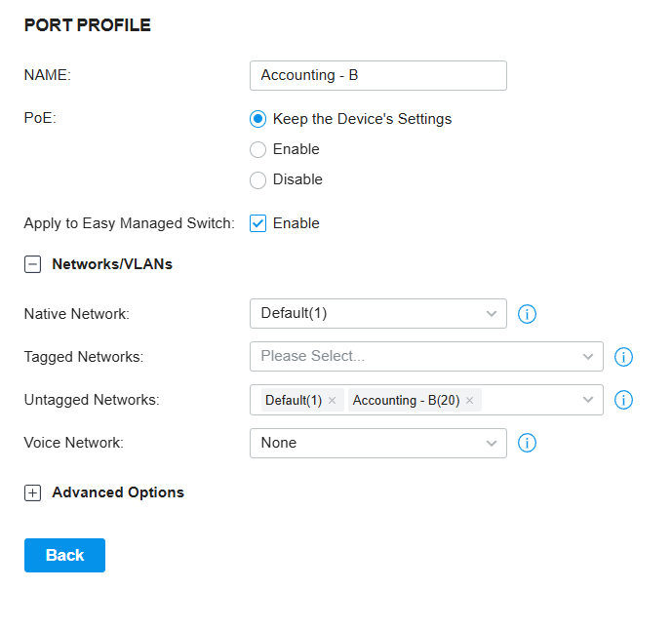
Task: Open the Native Network dropdown
Action: 378,314
